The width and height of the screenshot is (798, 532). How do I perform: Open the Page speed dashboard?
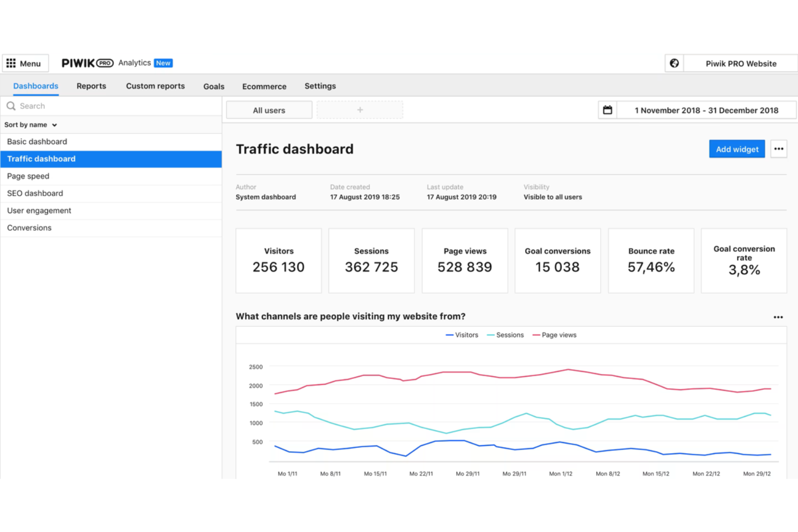click(x=111, y=176)
